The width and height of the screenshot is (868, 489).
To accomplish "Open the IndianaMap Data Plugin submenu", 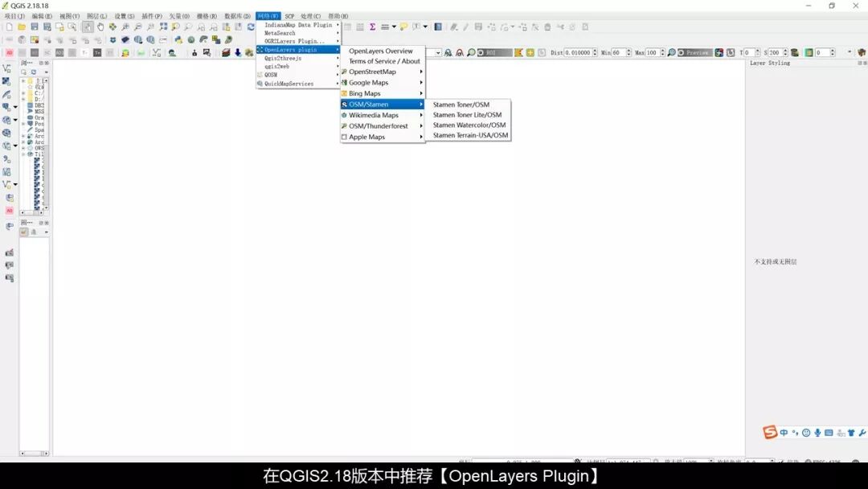I will pyautogui.click(x=298, y=25).
